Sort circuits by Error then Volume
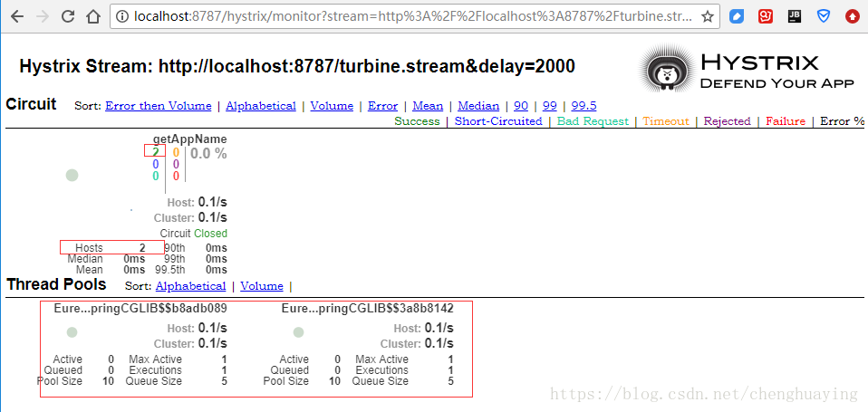This screenshot has width=868, height=412. 159,106
